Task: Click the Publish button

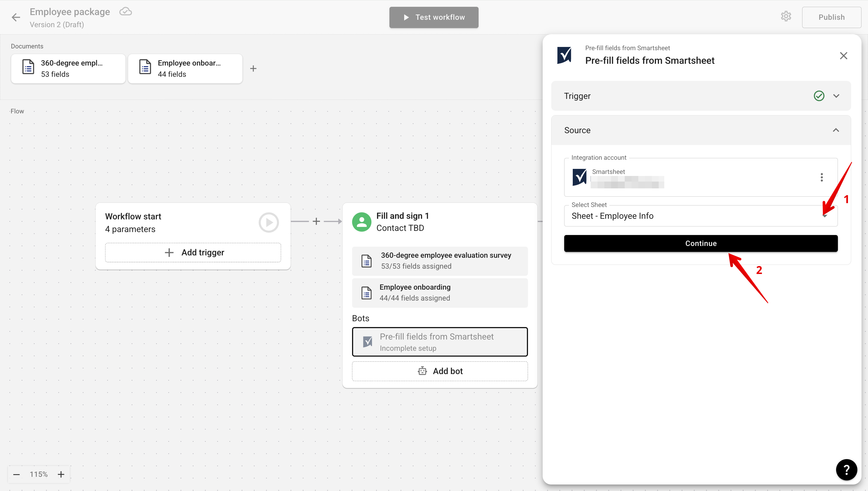Action: pos(831,17)
